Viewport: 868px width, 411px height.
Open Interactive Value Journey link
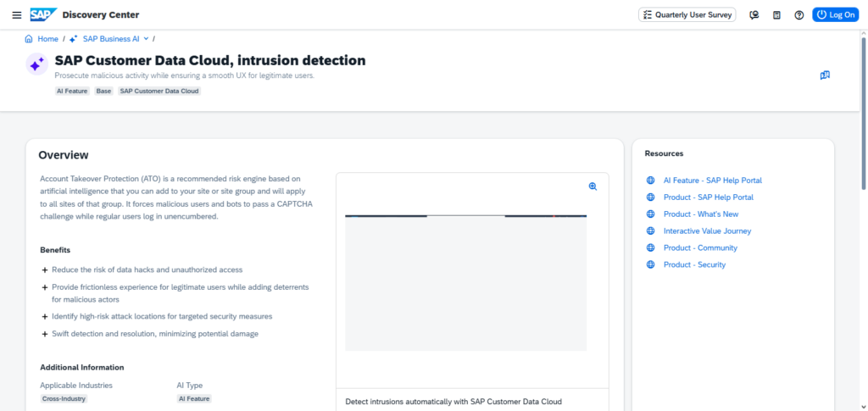tap(708, 230)
